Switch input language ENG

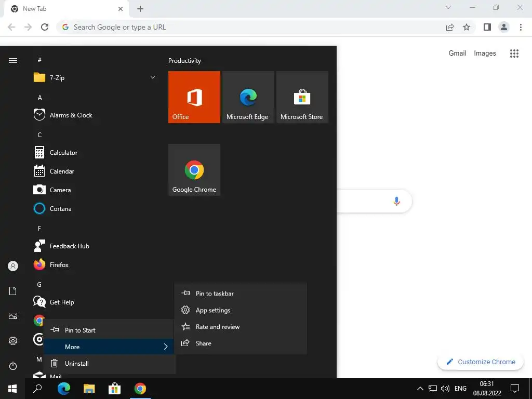[460, 389]
